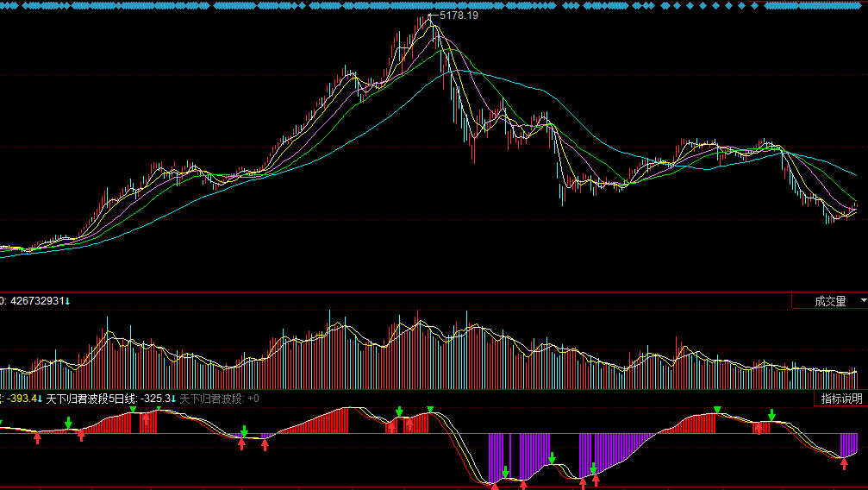
Task: Select the rightmost green sell arrow
Action: [772, 415]
